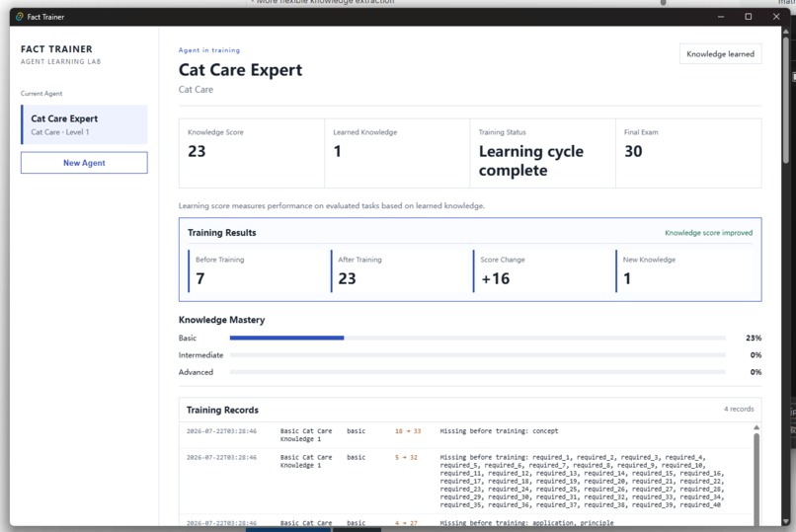Click the 4 records count label
The height and width of the screenshot is (532, 796).
click(739, 409)
